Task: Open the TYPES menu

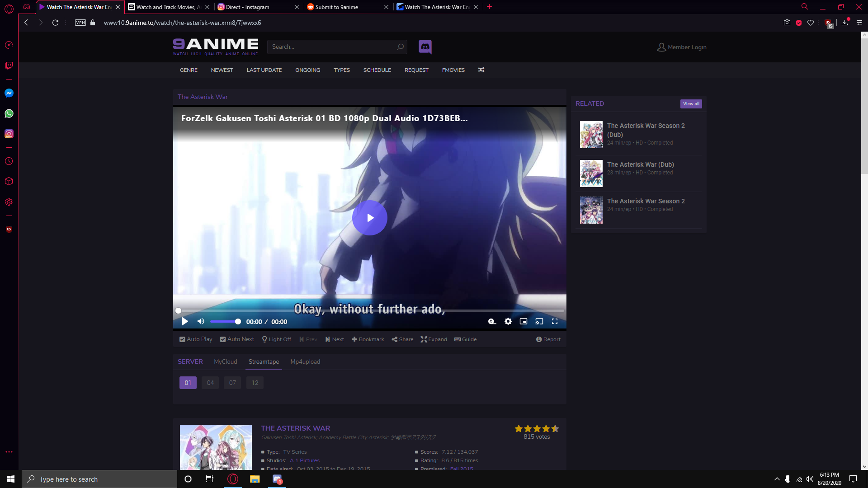Action: tap(341, 70)
